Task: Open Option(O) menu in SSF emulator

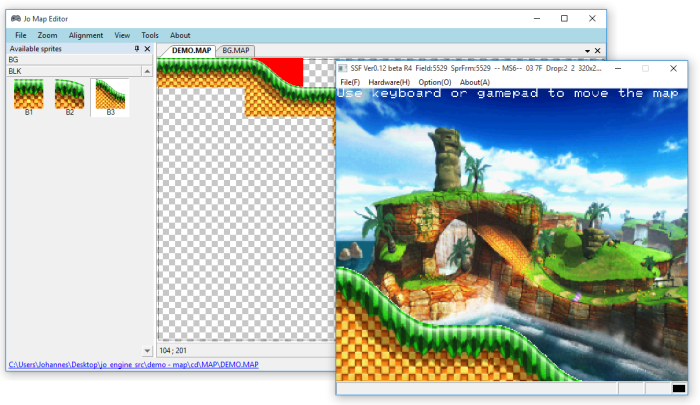Action: pos(435,82)
